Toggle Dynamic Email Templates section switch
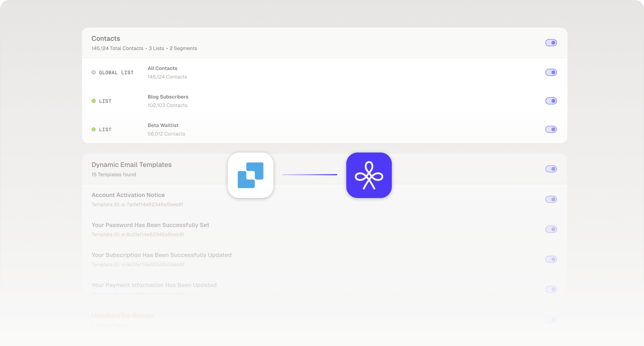The image size is (644, 346). 551,169
